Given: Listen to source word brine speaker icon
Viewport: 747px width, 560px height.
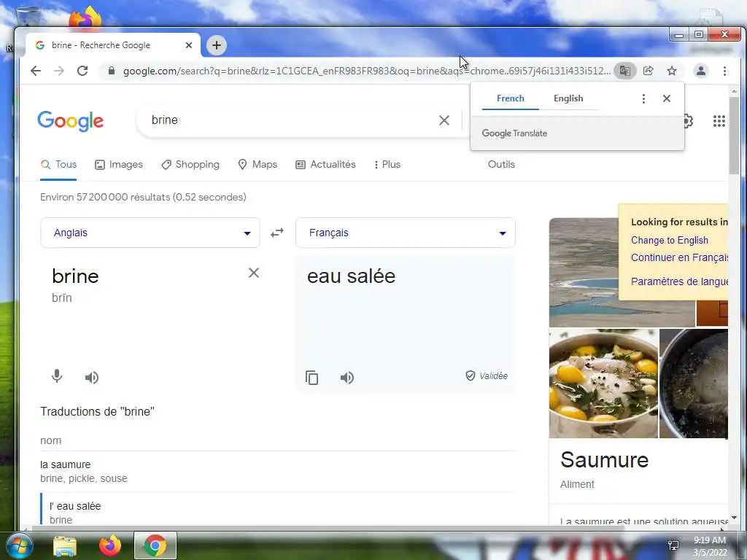Looking at the screenshot, I should pos(91,378).
